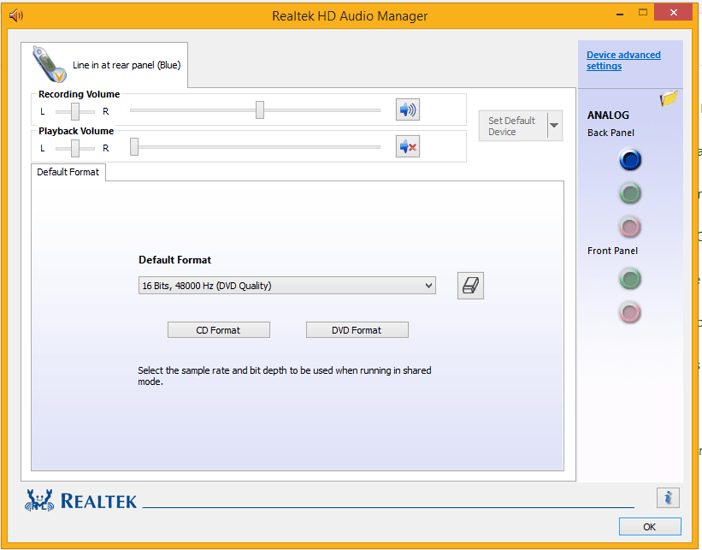Screen dimensions: 702x550
Task: Select Line in at rear panel tab
Action: pyautogui.click(x=104, y=65)
